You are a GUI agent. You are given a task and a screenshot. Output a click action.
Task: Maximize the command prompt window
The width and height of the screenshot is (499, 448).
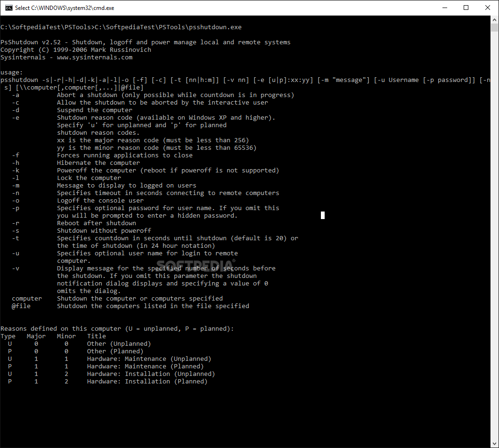click(x=466, y=8)
